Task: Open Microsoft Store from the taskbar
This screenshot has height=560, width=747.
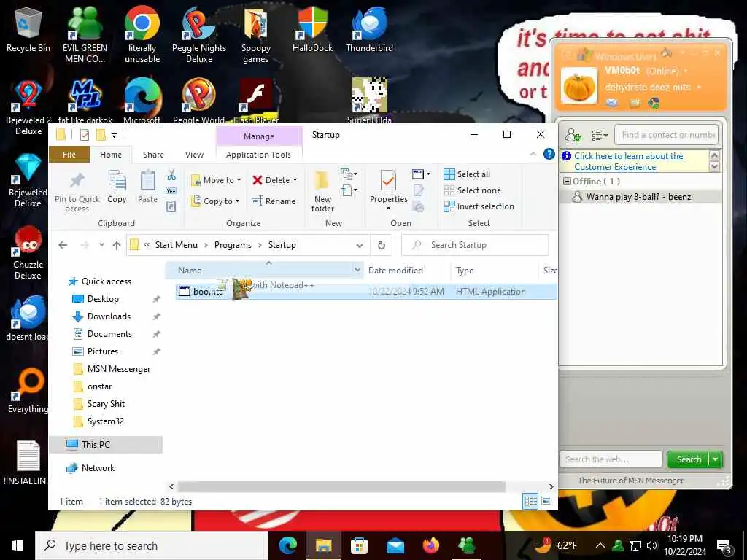Action: click(x=359, y=545)
